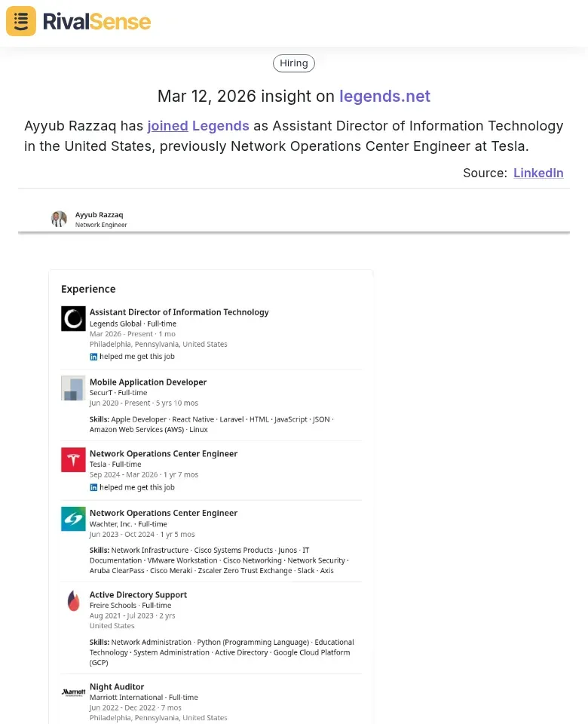Click the Tesla company logo

[73, 460]
